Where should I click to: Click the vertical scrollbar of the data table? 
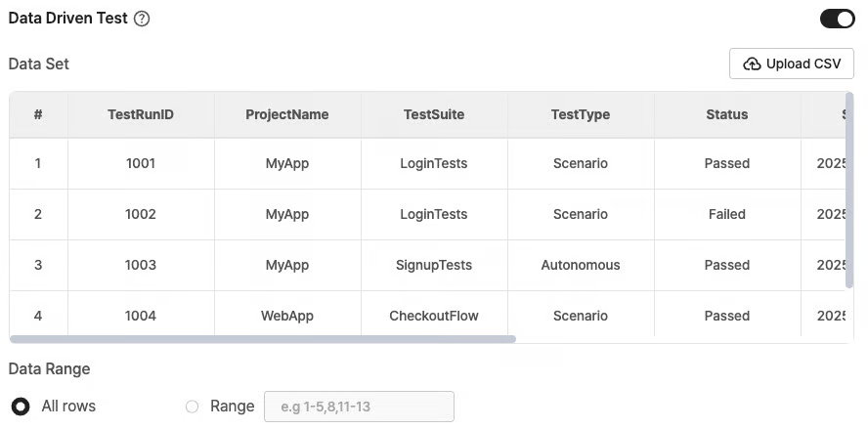click(x=849, y=190)
